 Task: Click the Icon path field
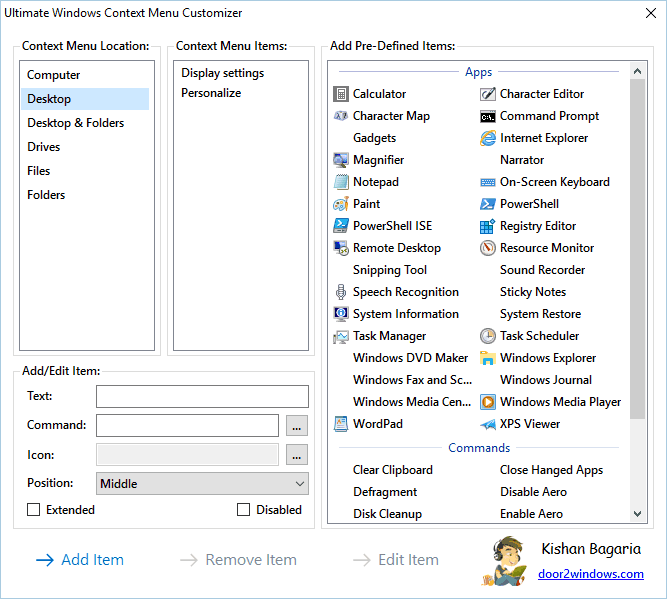[x=188, y=454]
